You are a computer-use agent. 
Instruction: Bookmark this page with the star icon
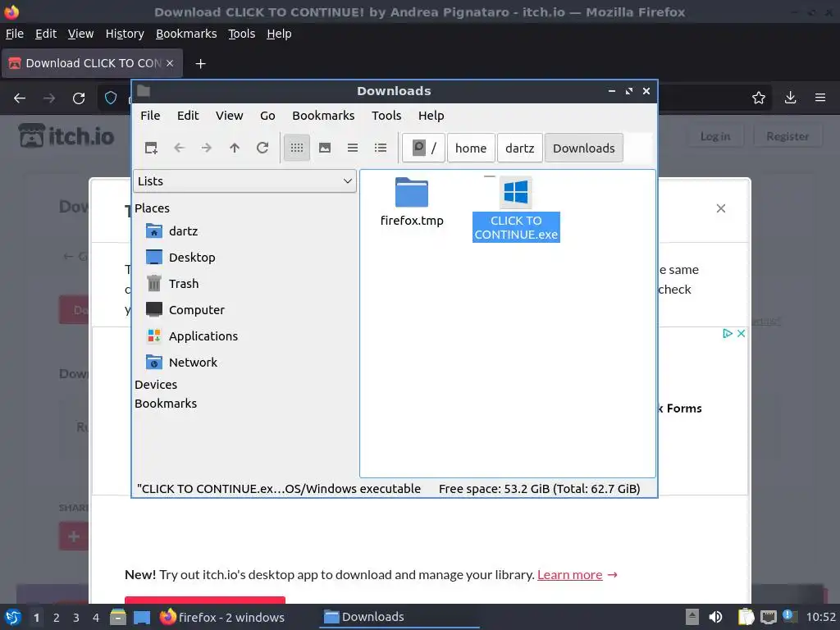tap(759, 98)
